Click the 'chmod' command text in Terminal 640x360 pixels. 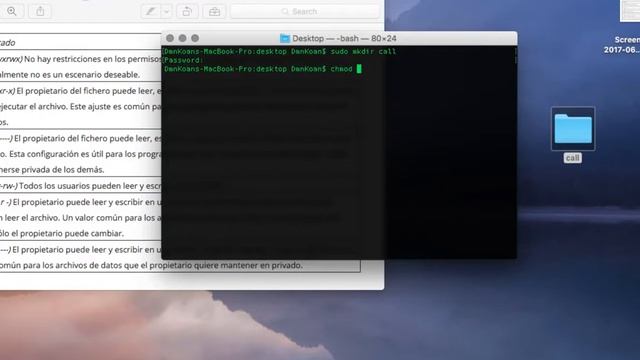[342, 69]
